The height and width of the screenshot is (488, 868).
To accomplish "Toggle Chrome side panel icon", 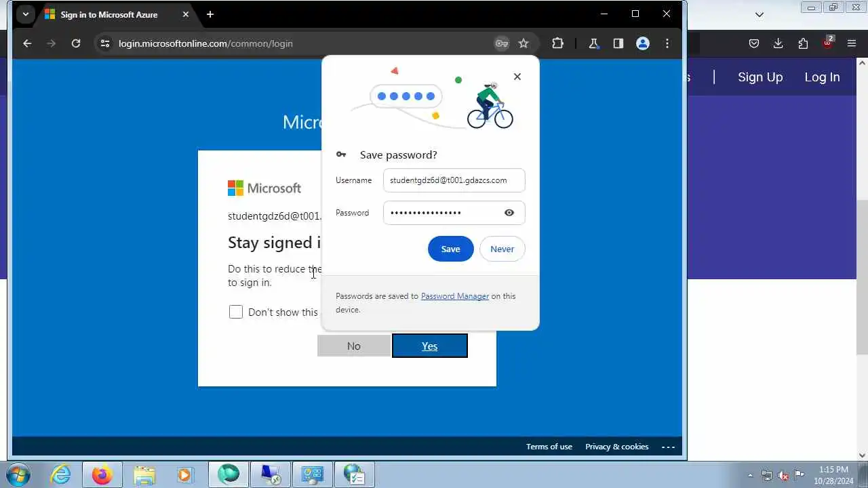I will pos(618,43).
